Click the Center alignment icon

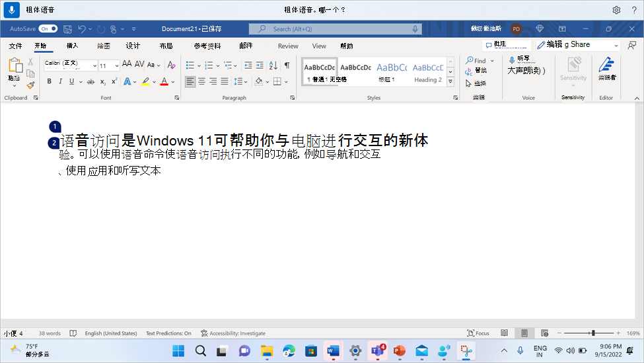[x=201, y=81]
